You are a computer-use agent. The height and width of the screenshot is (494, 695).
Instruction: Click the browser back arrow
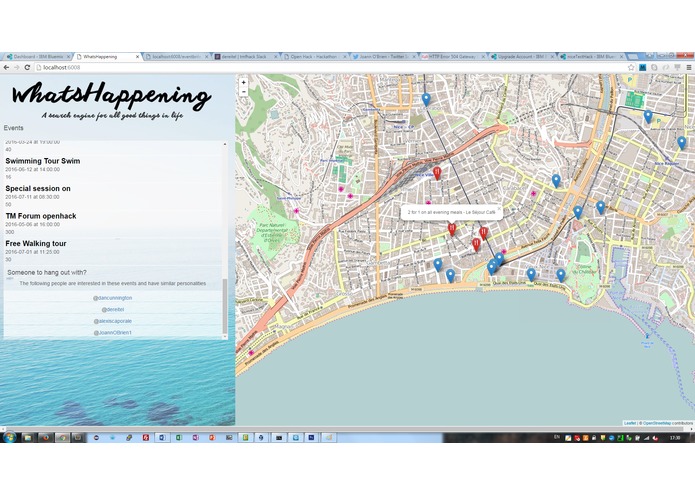(x=6, y=67)
